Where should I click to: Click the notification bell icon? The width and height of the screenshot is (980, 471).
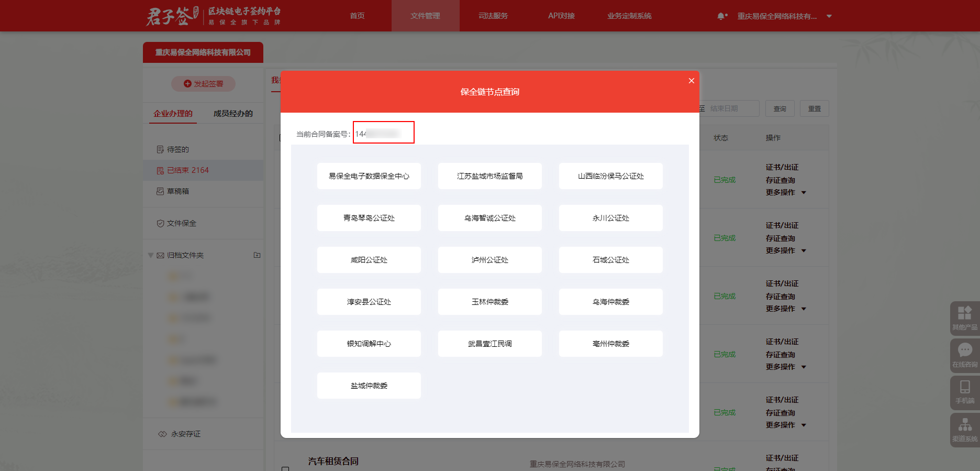point(721,16)
